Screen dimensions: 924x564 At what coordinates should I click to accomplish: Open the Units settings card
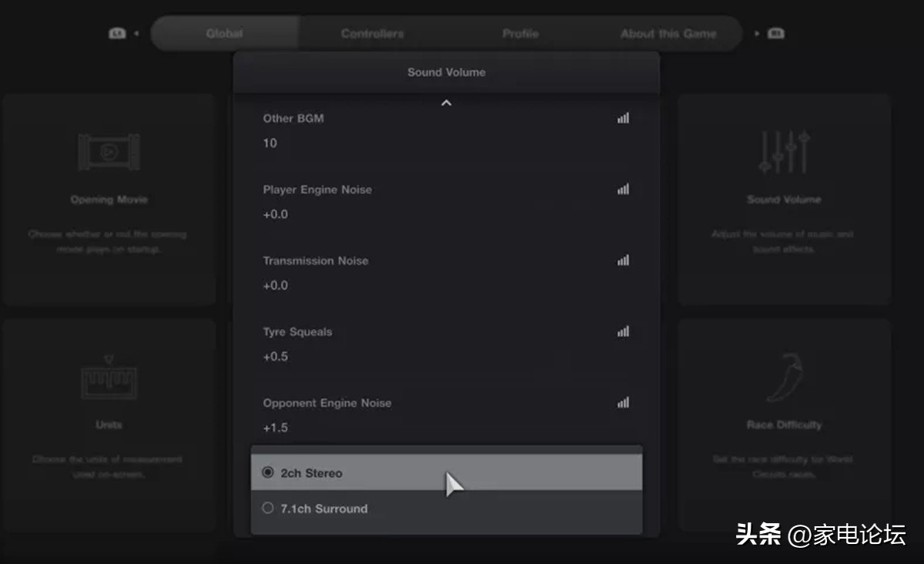(x=109, y=425)
